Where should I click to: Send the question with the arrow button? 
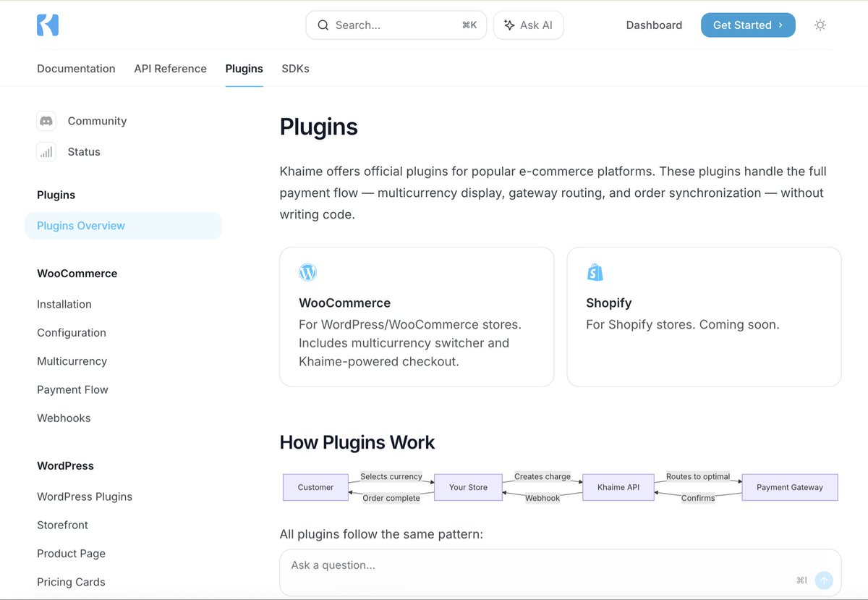[823, 580]
